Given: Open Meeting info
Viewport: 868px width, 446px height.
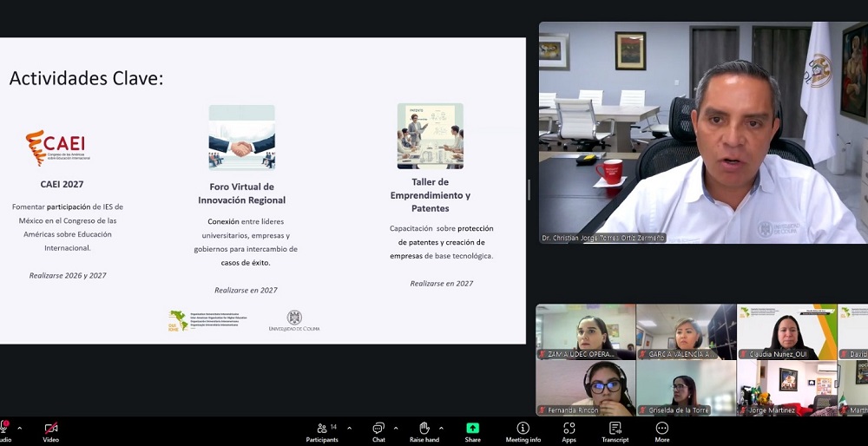Looking at the screenshot, I should click(x=523, y=431).
